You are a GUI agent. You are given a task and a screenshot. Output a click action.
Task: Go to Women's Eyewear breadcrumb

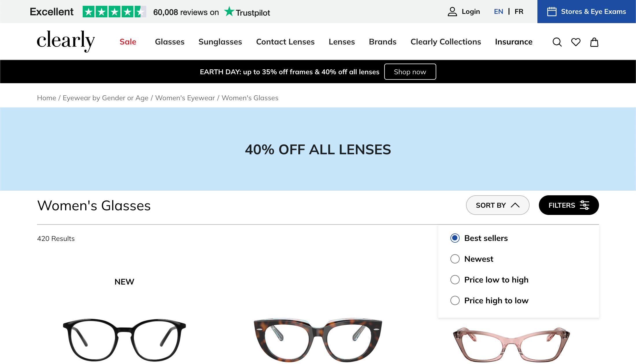185,98
